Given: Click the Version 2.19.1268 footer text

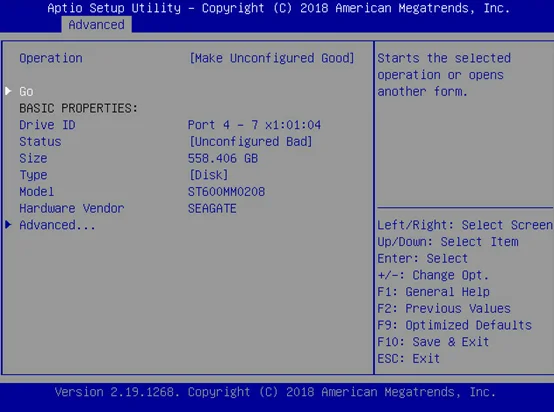Looking at the screenshot, I should point(275,392).
